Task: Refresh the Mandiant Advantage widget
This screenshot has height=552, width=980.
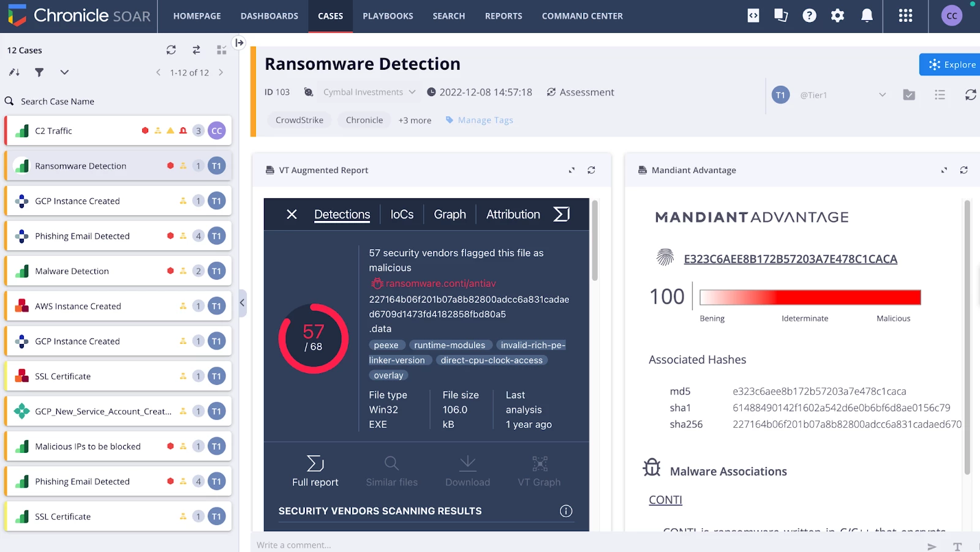Action: coord(963,170)
